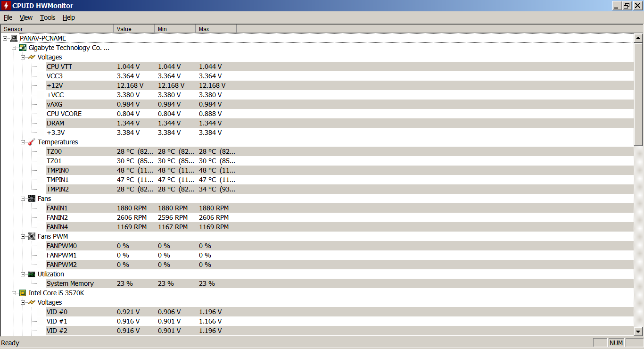
Task: Collapse the Gigabyte Technology node
Action: tap(14, 48)
